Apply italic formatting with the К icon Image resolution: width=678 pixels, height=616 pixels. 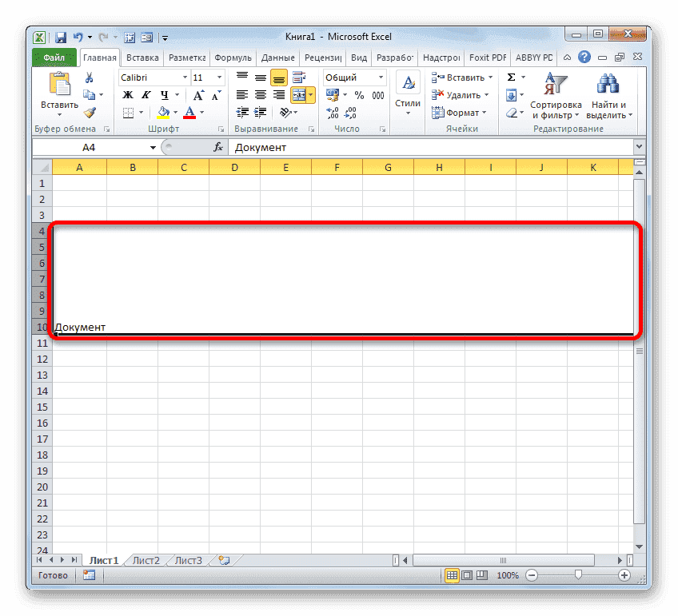[145, 94]
